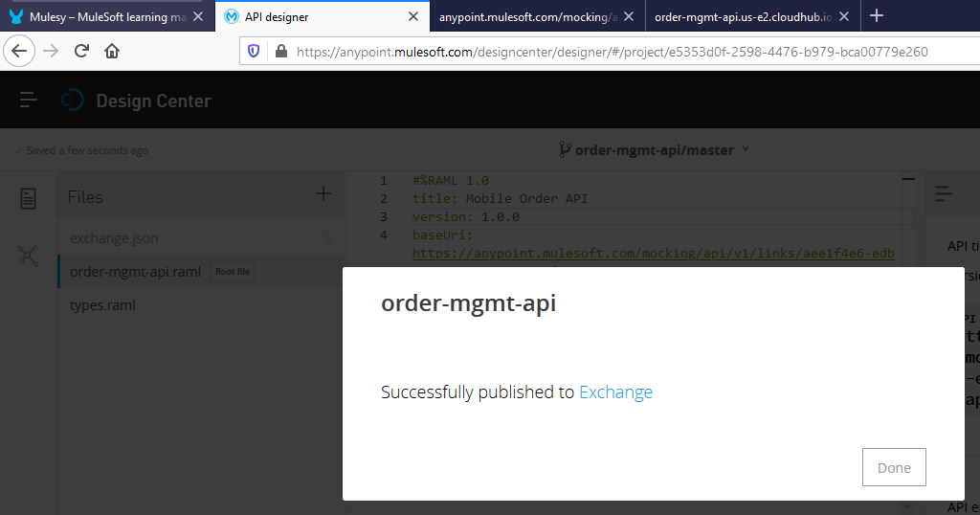Open a new browser tab
Image resolution: width=980 pixels, height=515 pixels.
pos(877,15)
